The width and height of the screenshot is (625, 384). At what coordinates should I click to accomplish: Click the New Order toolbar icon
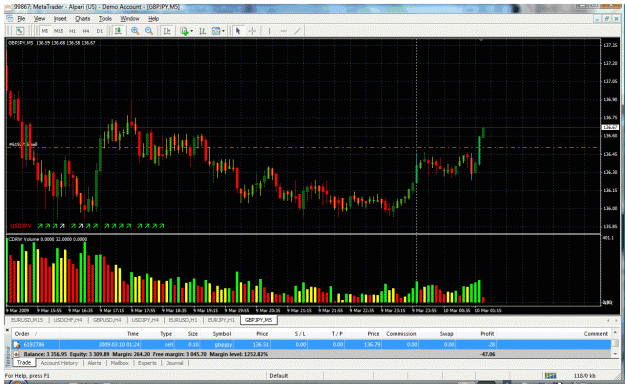[20, 31]
